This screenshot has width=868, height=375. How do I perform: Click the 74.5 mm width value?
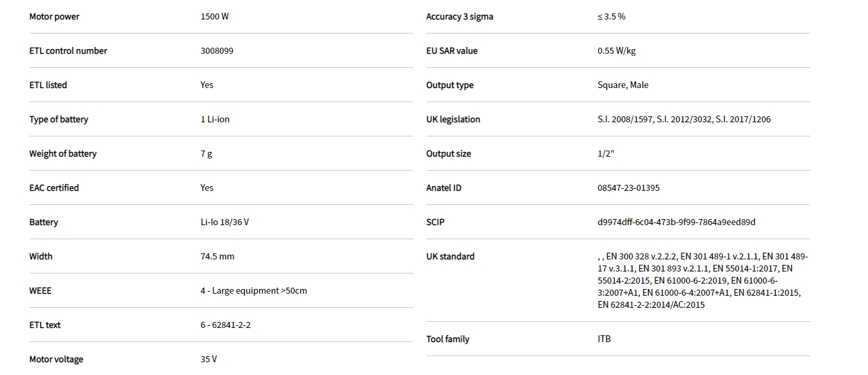(217, 257)
